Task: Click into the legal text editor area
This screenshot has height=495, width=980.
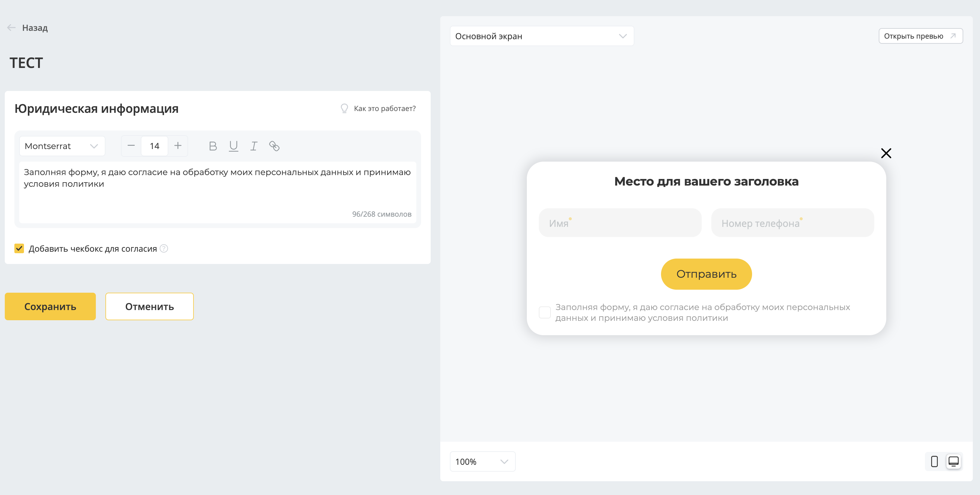Action: click(218, 192)
